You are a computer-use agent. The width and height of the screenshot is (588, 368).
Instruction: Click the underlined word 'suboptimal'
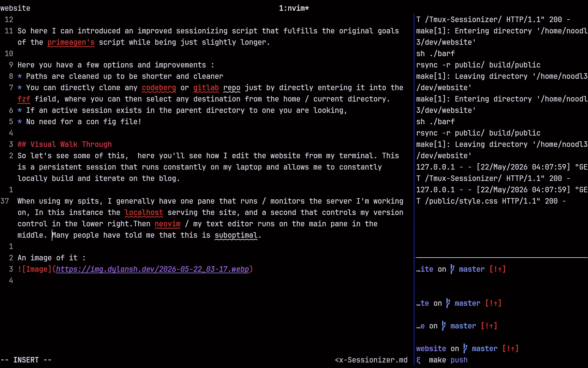click(x=236, y=235)
